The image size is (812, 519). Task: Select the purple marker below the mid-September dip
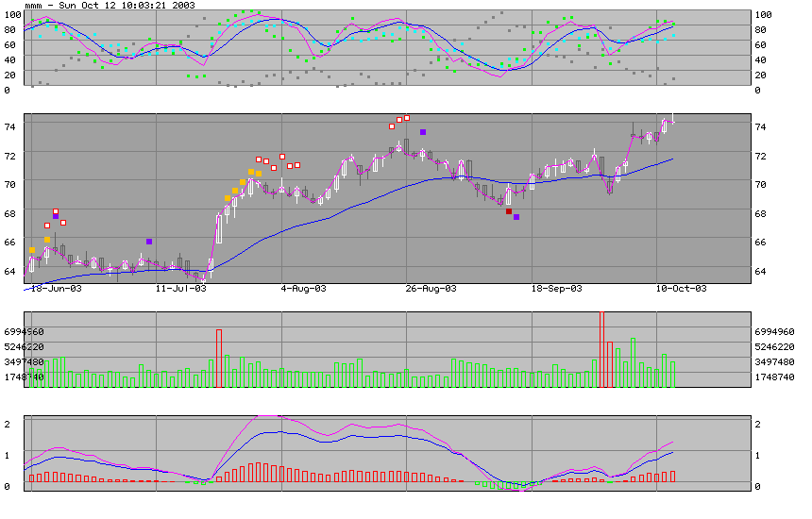pos(516,217)
